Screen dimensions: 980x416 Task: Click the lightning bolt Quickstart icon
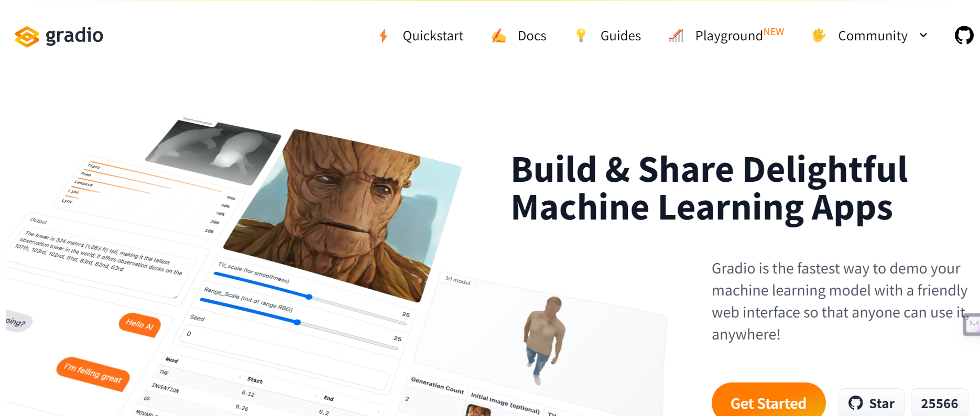tap(384, 36)
